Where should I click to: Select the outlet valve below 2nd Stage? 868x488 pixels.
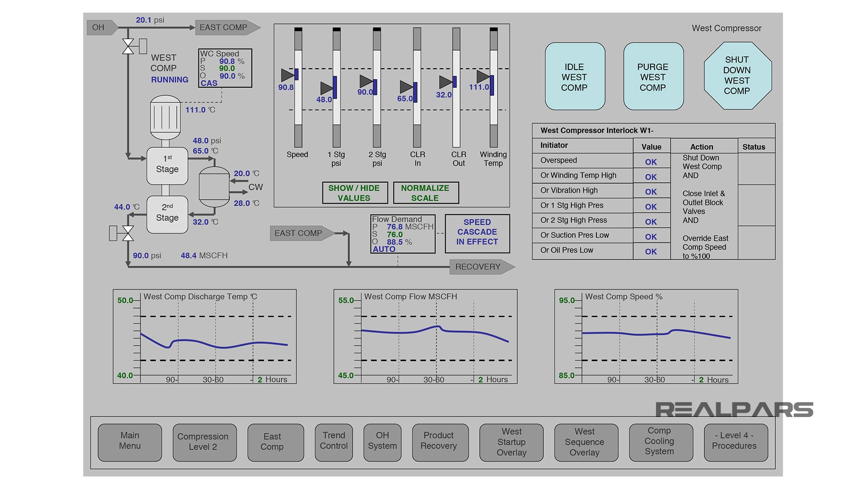(x=128, y=234)
